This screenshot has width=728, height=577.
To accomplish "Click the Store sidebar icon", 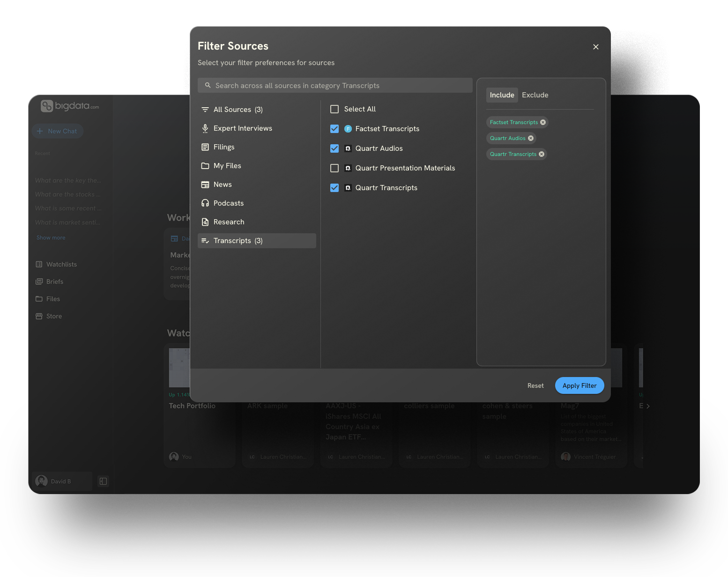I will (x=39, y=316).
